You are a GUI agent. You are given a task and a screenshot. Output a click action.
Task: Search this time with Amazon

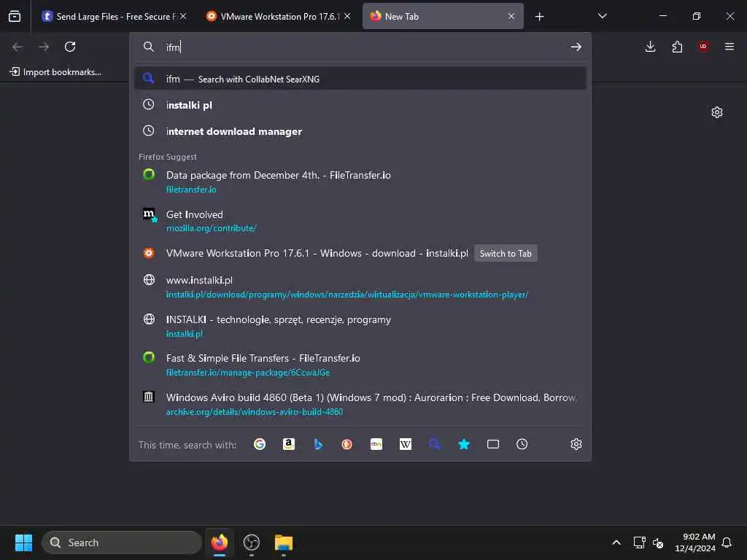(x=289, y=444)
